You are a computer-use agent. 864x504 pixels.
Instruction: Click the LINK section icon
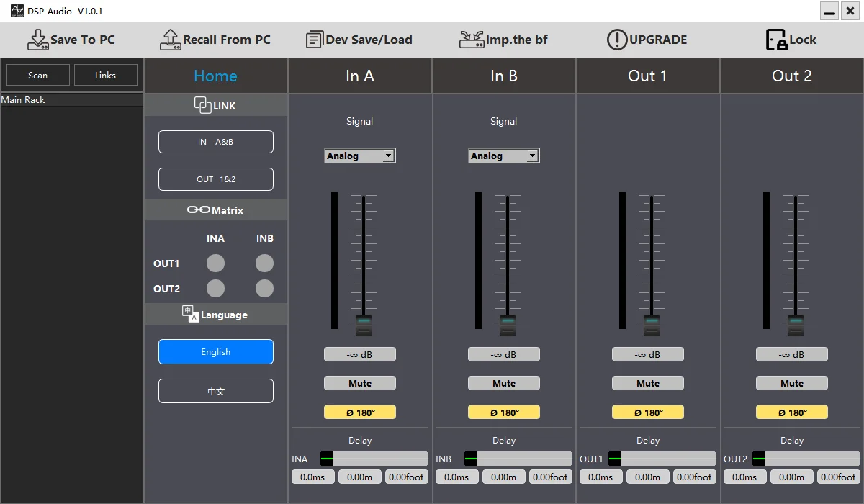[x=203, y=105]
